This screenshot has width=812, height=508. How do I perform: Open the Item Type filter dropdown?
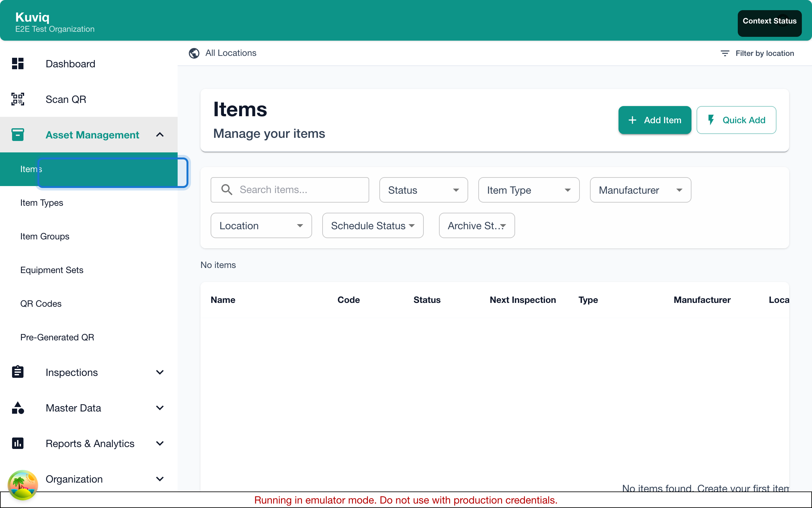coord(528,190)
